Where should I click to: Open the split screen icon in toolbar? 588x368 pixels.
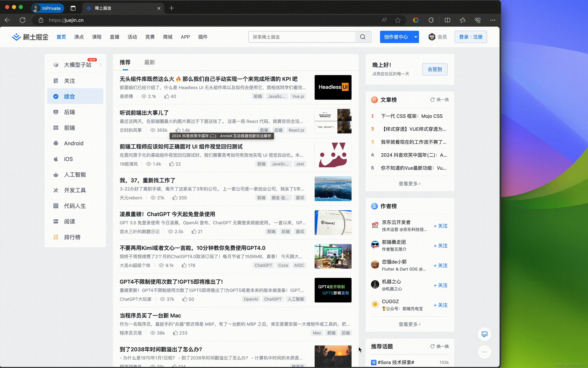tap(447, 20)
